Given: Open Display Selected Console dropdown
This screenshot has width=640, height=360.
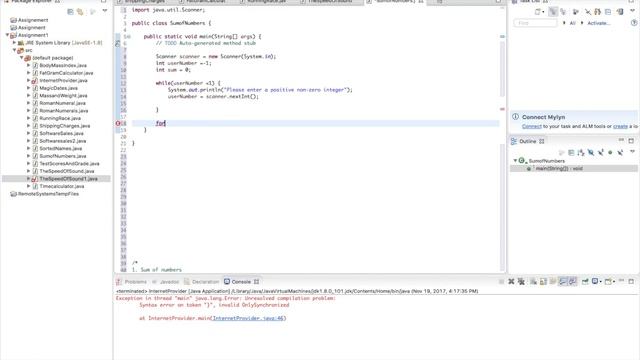Looking at the screenshot, I should tap(601, 282).
